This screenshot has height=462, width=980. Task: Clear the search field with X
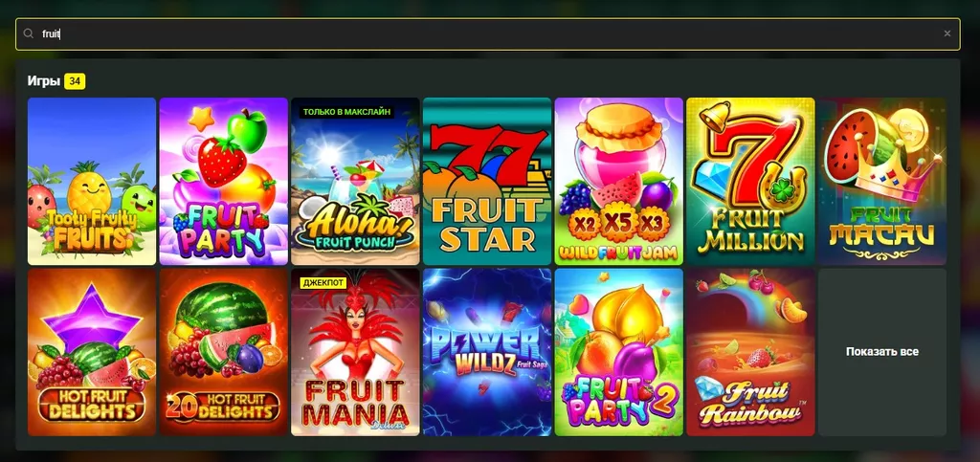coord(947,33)
